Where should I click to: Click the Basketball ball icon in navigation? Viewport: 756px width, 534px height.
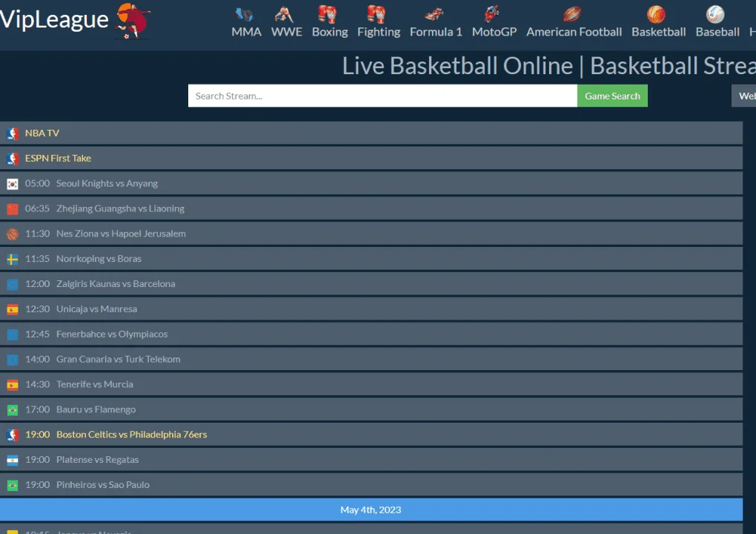656,15
